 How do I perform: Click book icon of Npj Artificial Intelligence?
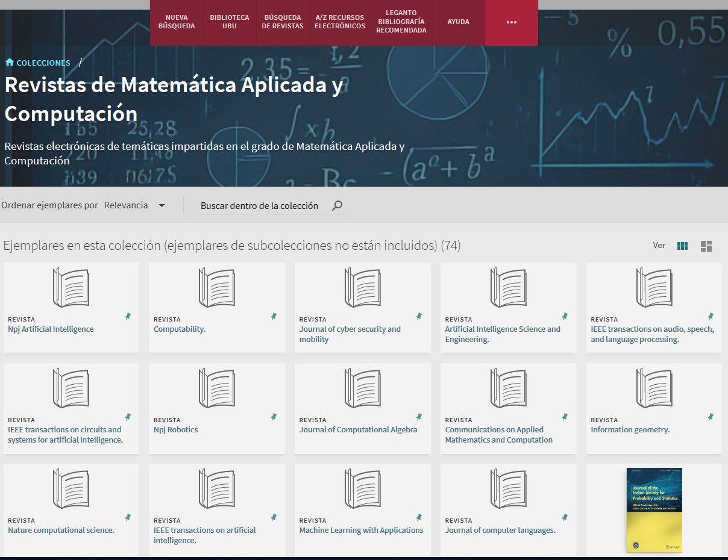click(71, 288)
